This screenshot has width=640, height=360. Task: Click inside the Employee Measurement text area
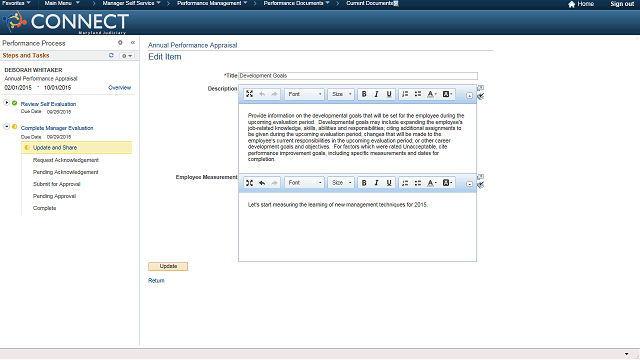357,227
